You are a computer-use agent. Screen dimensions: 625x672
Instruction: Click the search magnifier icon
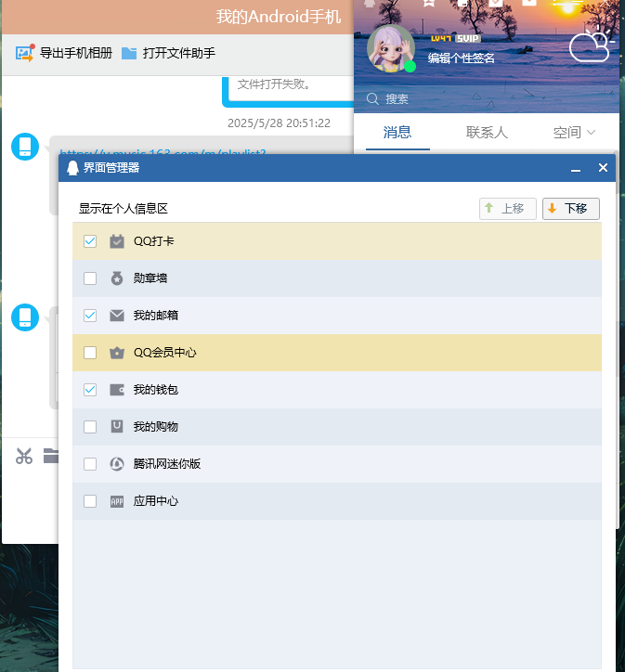tap(372, 99)
